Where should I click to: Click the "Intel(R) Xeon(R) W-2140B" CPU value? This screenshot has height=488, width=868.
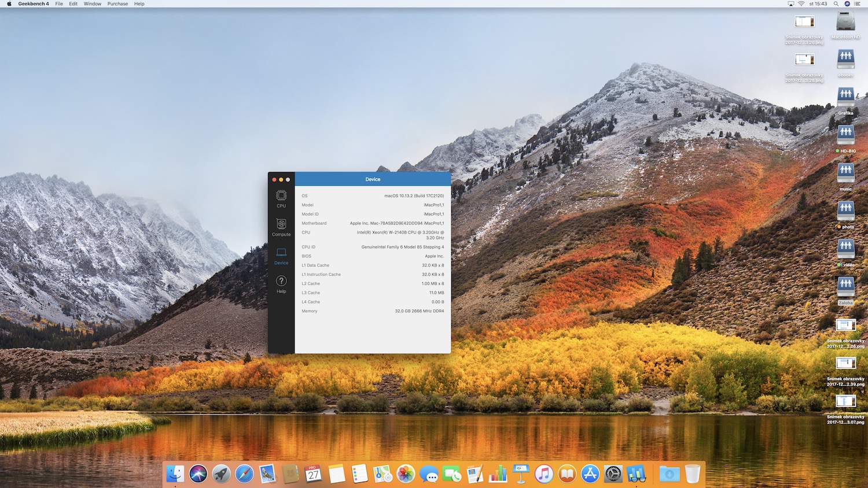(x=400, y=235)
